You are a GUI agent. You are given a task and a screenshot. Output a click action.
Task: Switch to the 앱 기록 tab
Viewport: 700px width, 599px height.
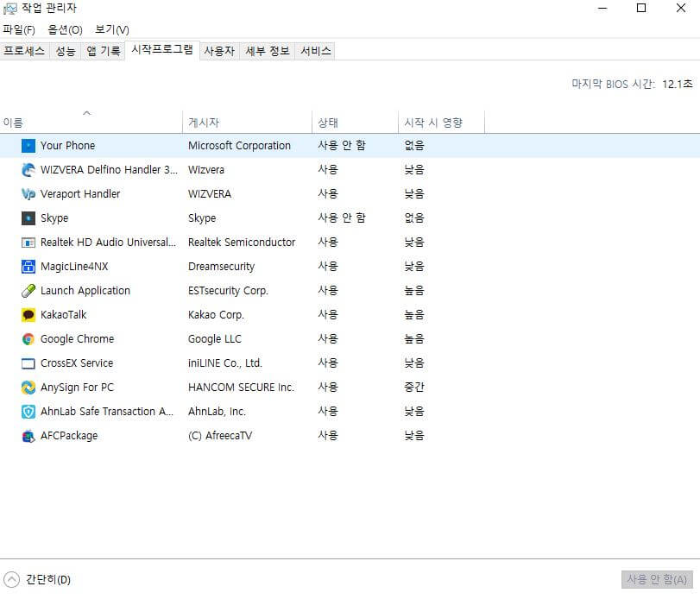pyautogui.click(x=103, y=51)
